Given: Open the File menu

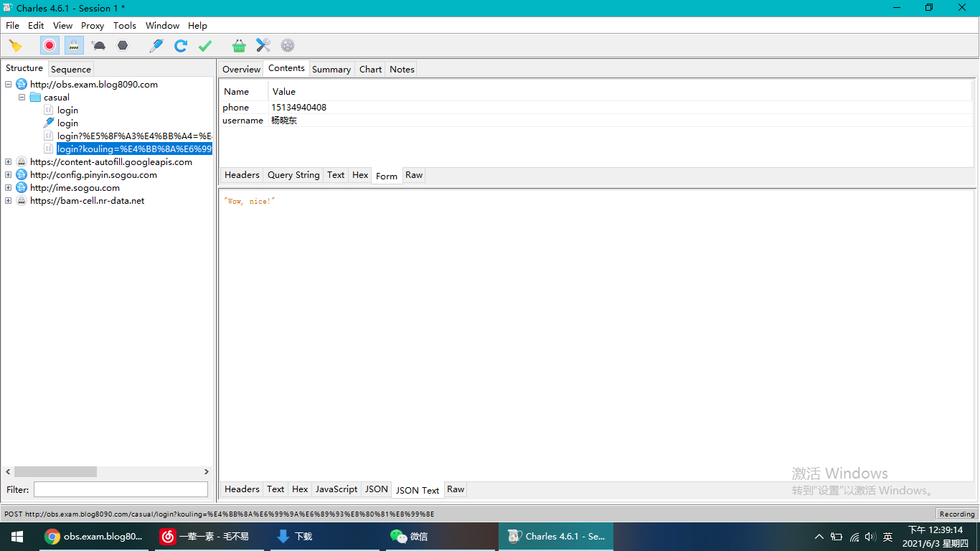Looking at the screenshot, I should [x=12, y=25].
